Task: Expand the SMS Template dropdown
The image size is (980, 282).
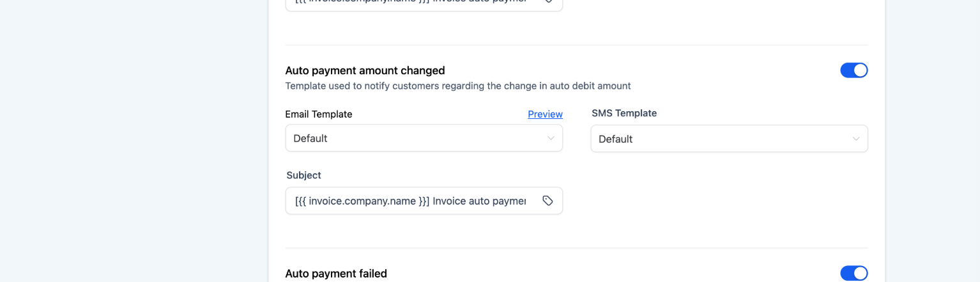Action: point(729,139)
